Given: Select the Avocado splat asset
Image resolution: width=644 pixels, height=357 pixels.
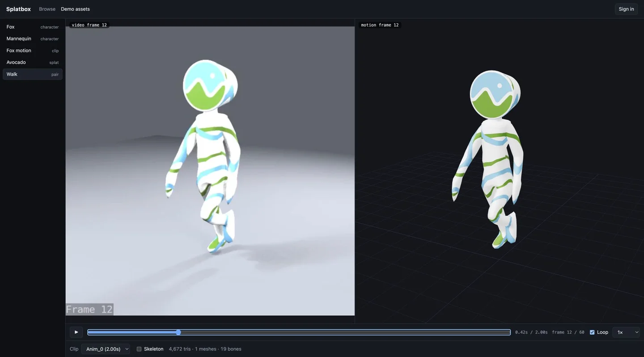Looking at the screenshot, I should point(33,62).
